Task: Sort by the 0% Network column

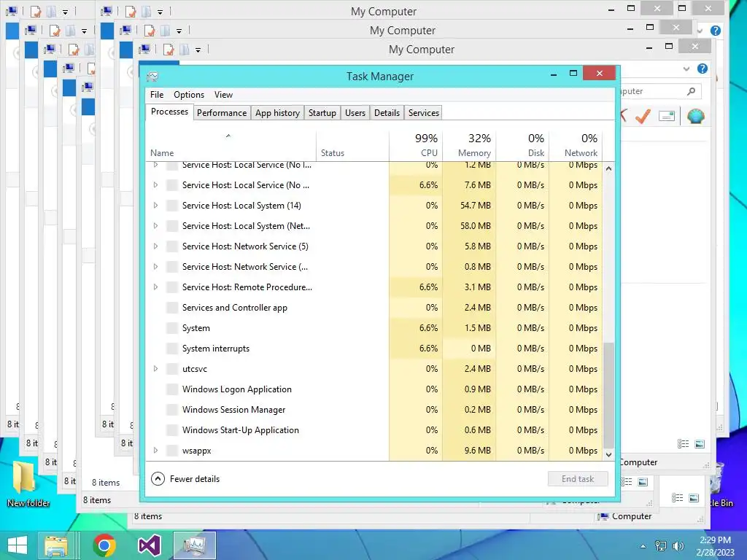Action: pyautogui.click(x=576, y=145)
